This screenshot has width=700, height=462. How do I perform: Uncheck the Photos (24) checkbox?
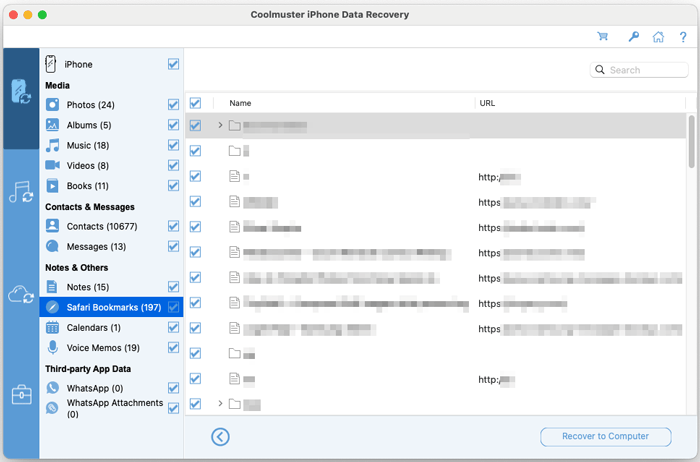pos(173,104)
